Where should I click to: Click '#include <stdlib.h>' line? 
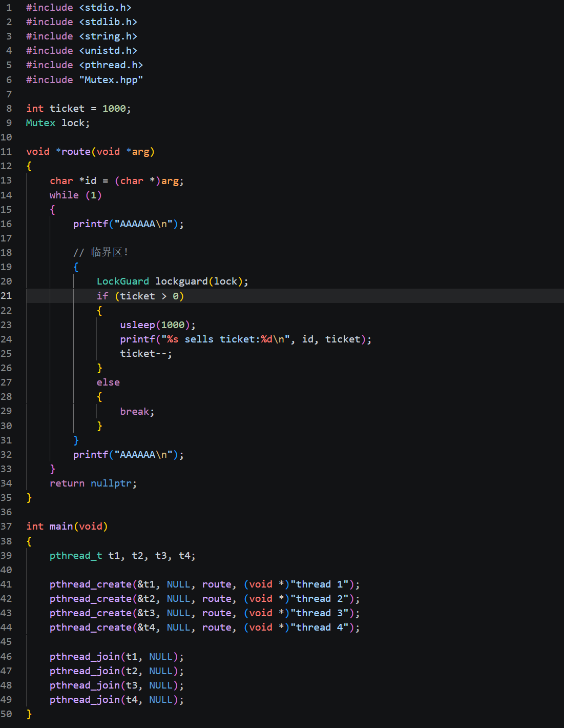pos(82,22)
